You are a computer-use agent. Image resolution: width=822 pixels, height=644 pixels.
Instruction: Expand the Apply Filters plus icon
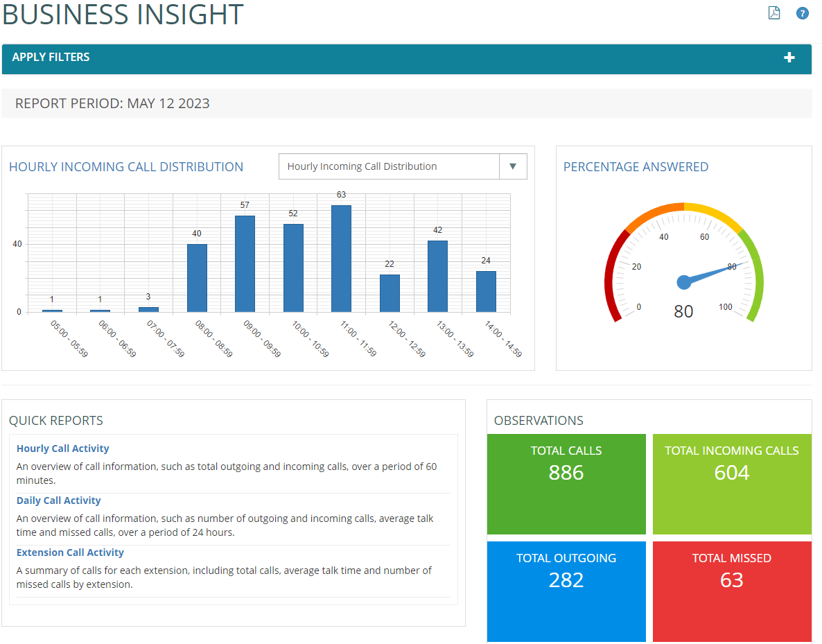pos(789,58)
